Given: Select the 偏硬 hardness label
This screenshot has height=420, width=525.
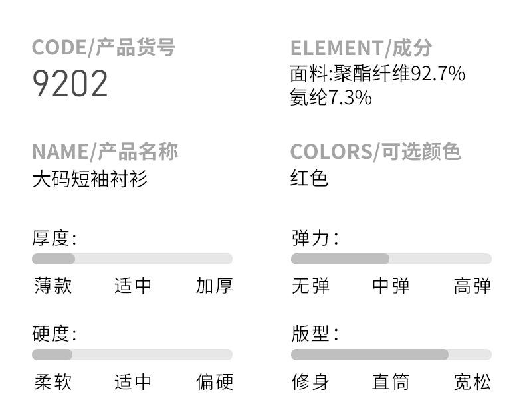Looking at the screenshot, I should coord(214,382).
